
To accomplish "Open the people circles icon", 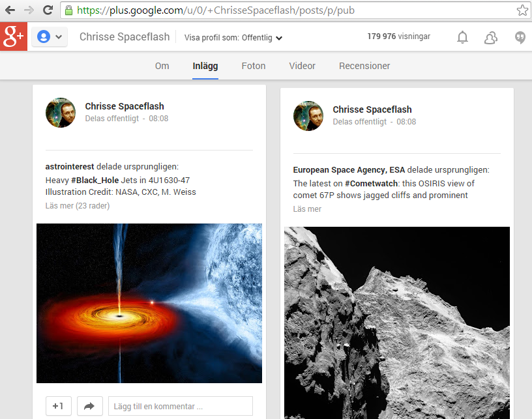I will coord(491,38).
